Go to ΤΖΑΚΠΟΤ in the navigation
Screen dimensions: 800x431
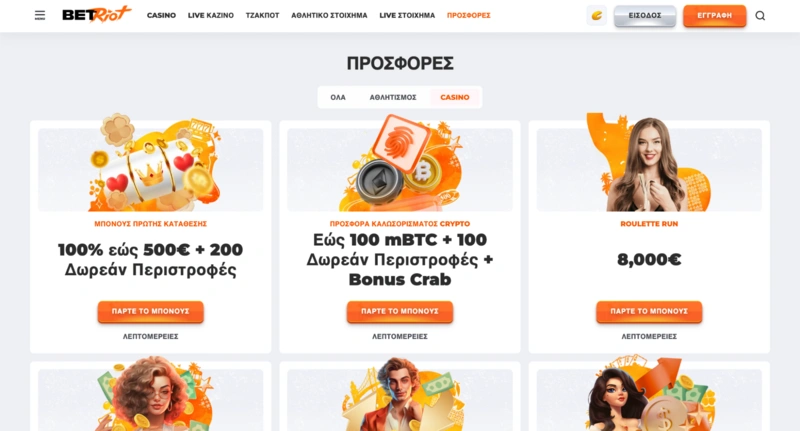point(262,16)
